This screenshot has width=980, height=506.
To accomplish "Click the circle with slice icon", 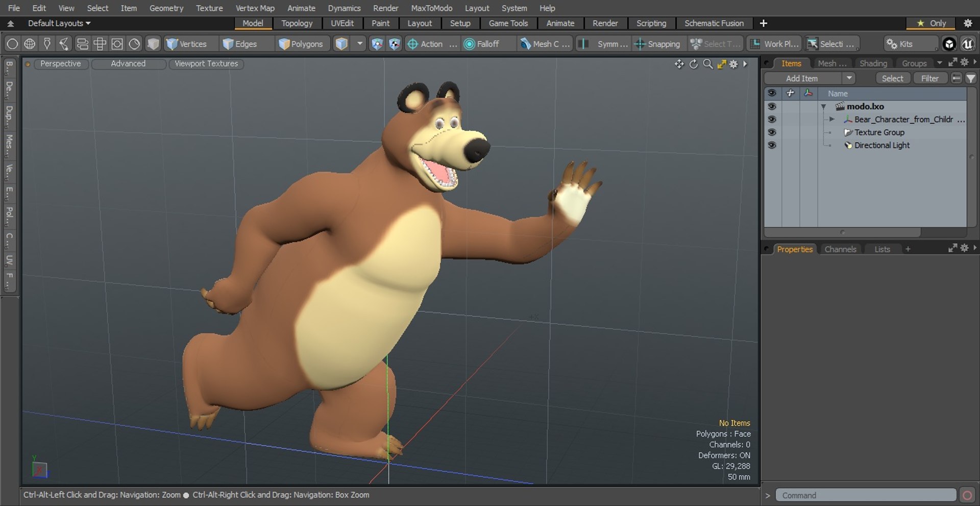I will 134,44.
